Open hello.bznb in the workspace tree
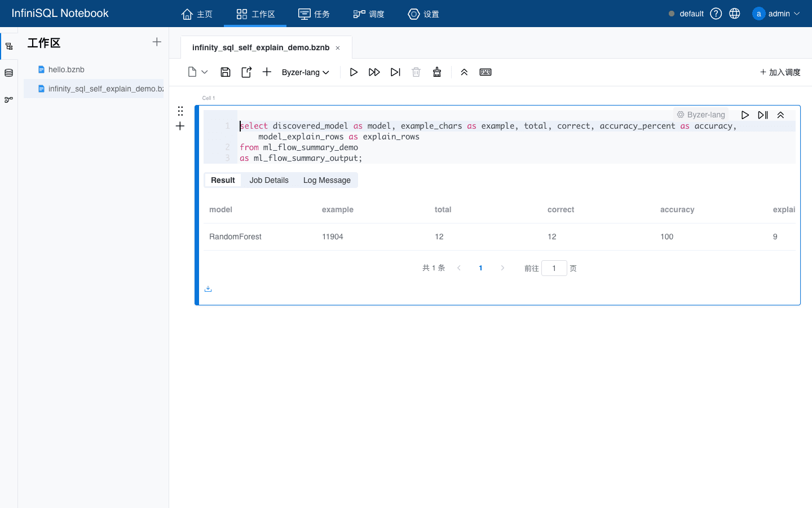 click(67, 69)
